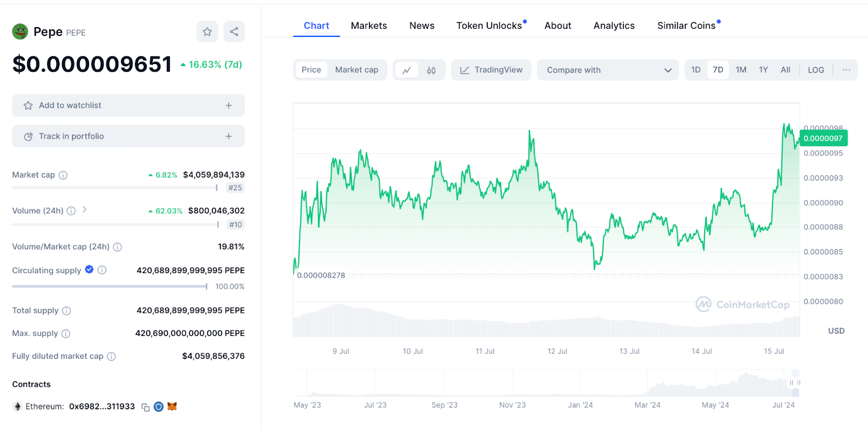
Task: Click the pause handle on range selector
Action: tap(795, 383)
